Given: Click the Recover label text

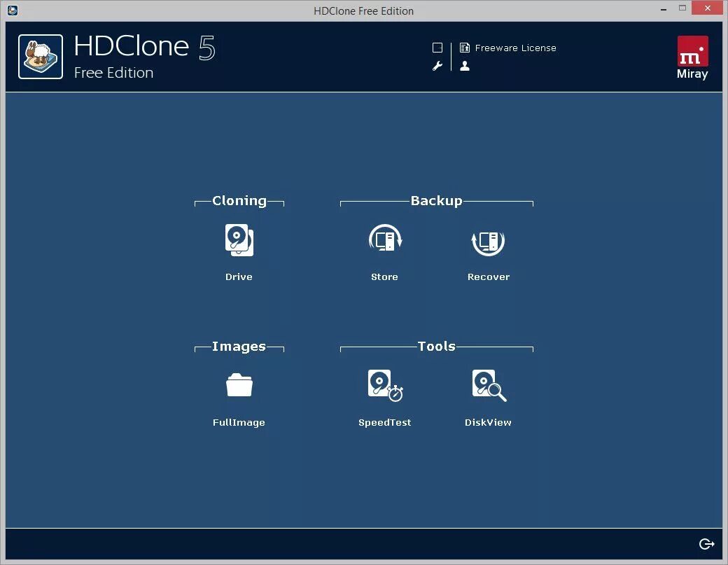Looking at the screenshot, I should [x=489, y=277].
